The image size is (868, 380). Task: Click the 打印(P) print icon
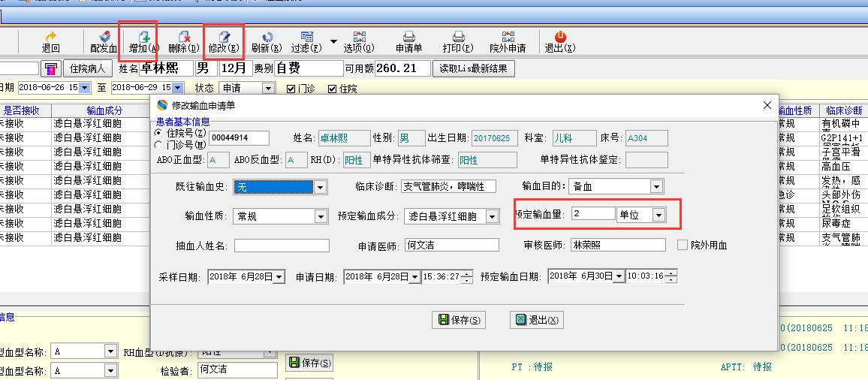458,42
